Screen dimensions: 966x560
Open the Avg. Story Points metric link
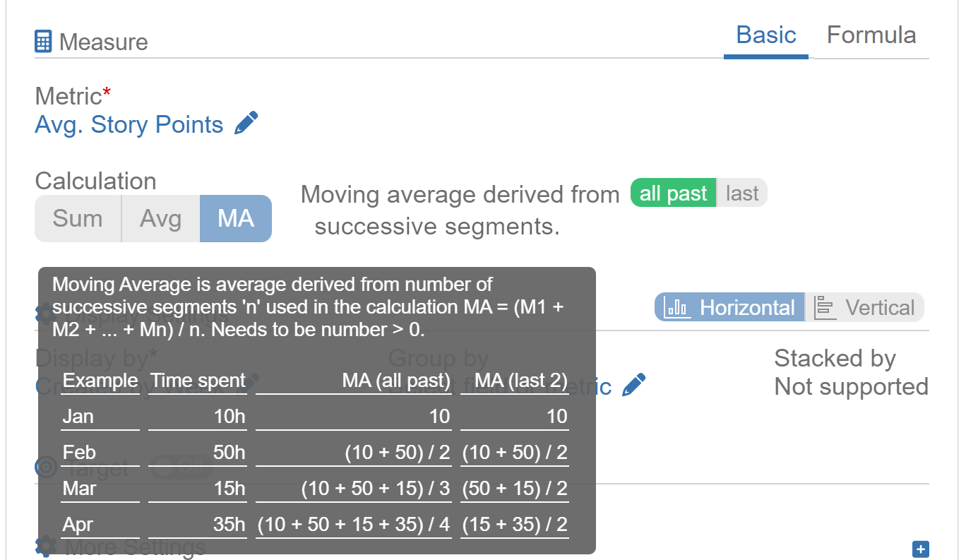click(129, 124)
